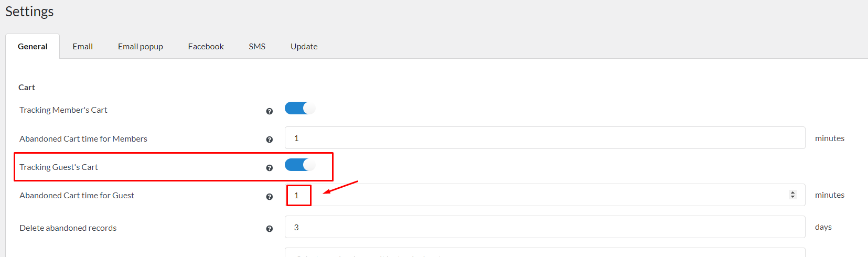The width and height of the screenshot is (868, 257).
Task: Click the Delete abandoned records days field
Action: (545, 227)
